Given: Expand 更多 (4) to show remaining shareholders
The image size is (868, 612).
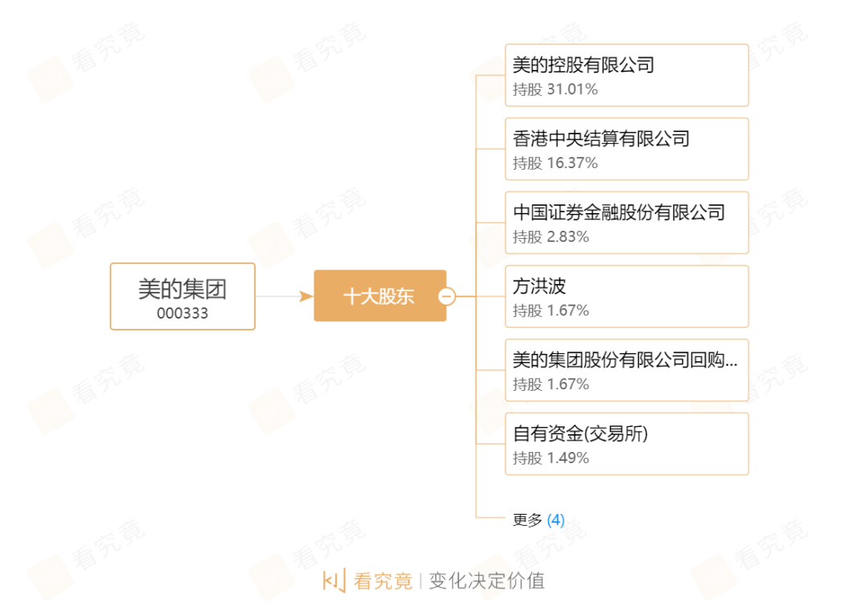Looking at the screenshot, I should click(x=538, y=520).
